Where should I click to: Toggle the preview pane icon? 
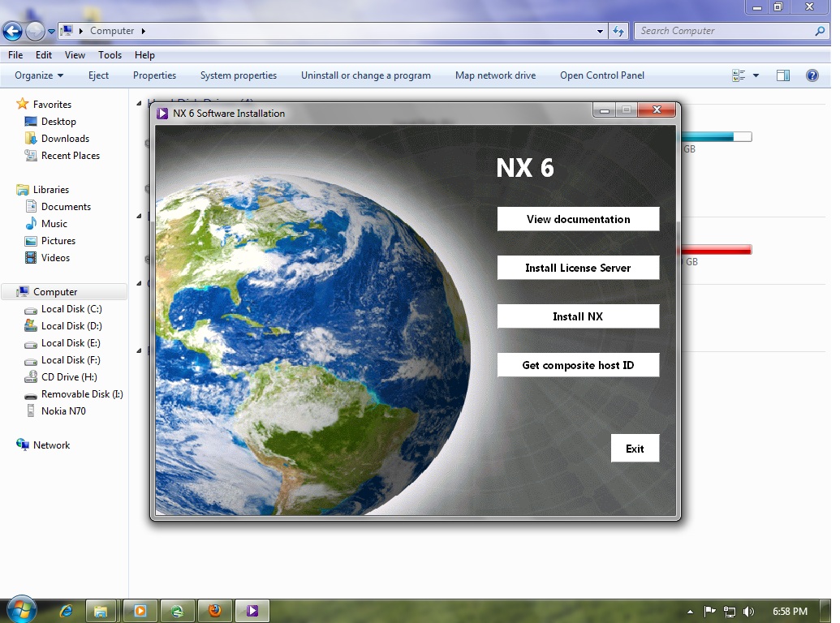coord(783,75)
